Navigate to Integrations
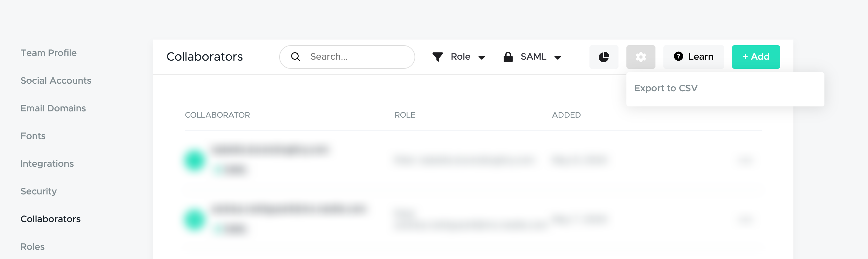868x259 pixels. (47, 164)
